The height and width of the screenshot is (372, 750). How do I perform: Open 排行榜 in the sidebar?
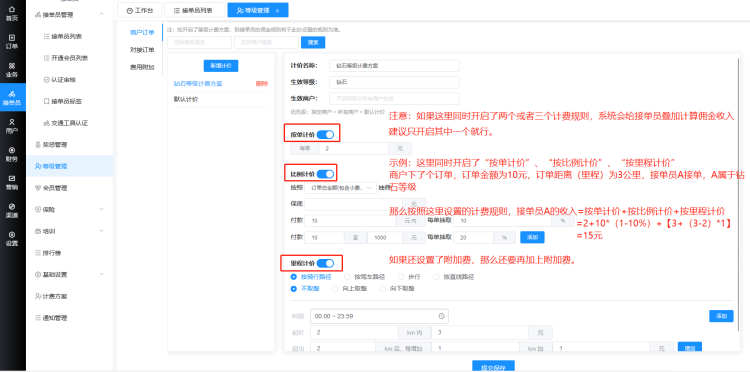click(x=51, y=252)
